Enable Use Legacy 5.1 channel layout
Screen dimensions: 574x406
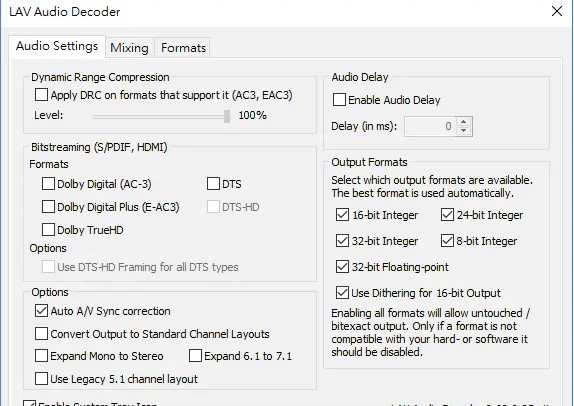pyautogui.click(x=41, y=379)
